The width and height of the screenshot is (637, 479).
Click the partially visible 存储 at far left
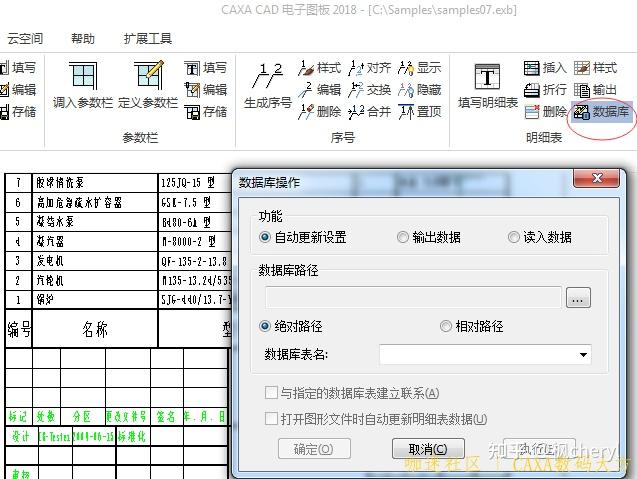pos(18,111)
